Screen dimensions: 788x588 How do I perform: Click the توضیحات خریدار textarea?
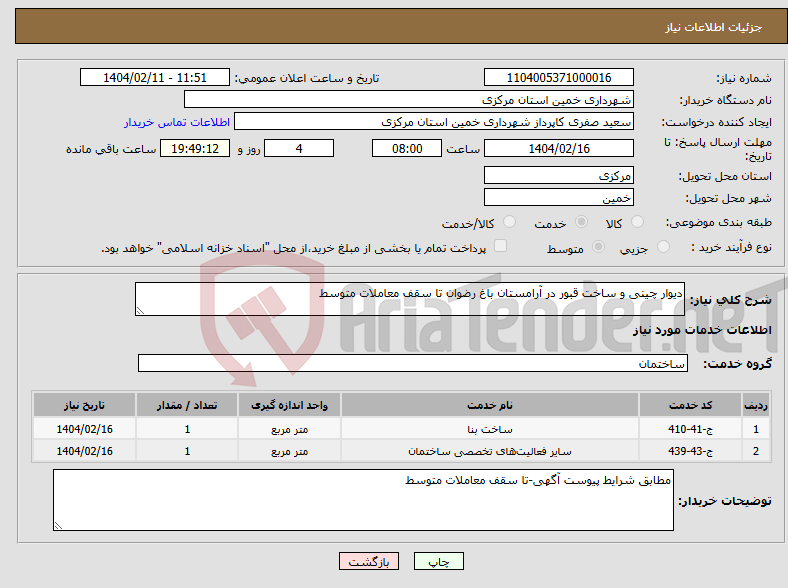[x=363, y=500]
